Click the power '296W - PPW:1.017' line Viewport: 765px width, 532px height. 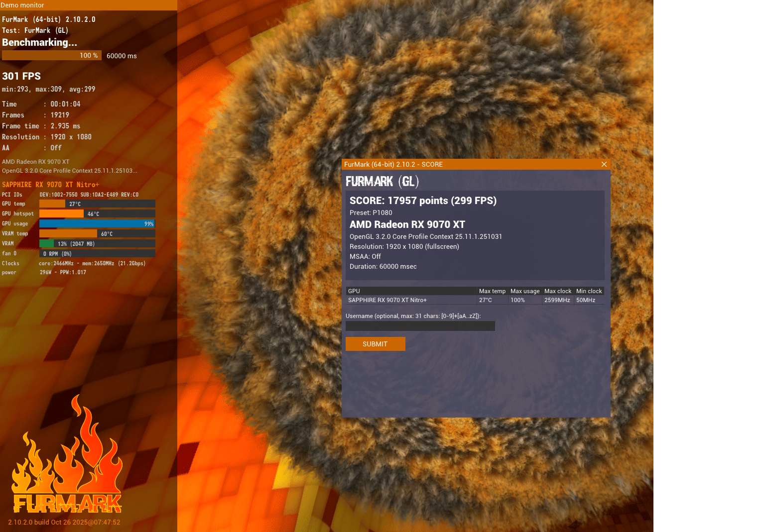pyautogui.click(x=63, y=272)
